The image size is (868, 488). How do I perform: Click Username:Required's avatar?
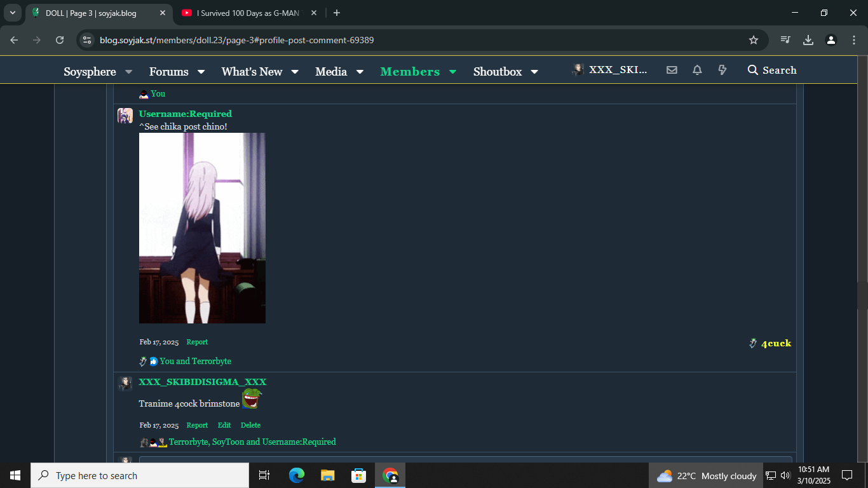(x=125, y=116)
